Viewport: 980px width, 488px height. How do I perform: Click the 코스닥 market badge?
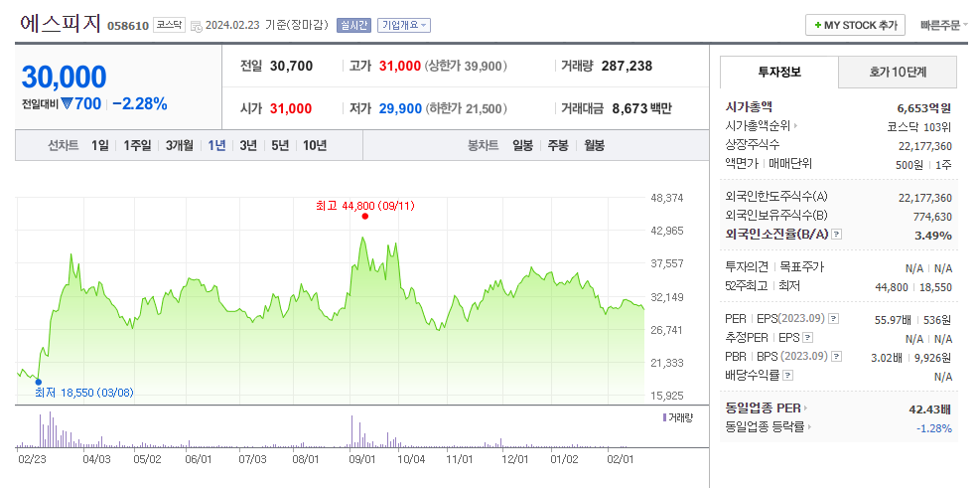pyautogui.click(x=170, y=26)
